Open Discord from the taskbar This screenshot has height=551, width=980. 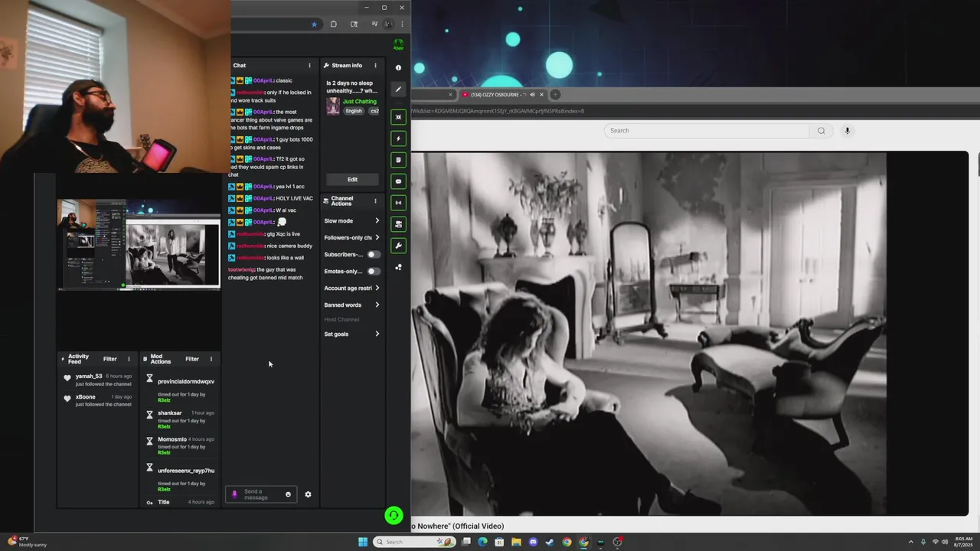tap(533, 542)
